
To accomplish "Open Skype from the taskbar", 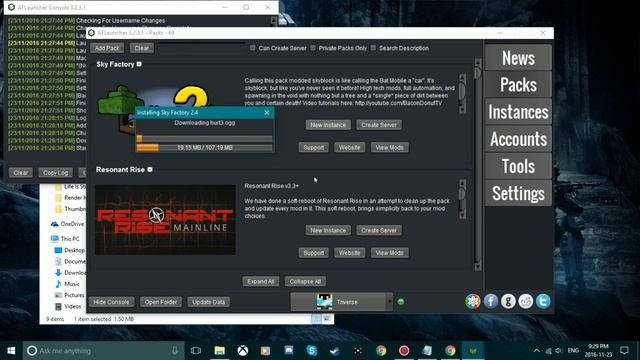I will pos(312,351).
